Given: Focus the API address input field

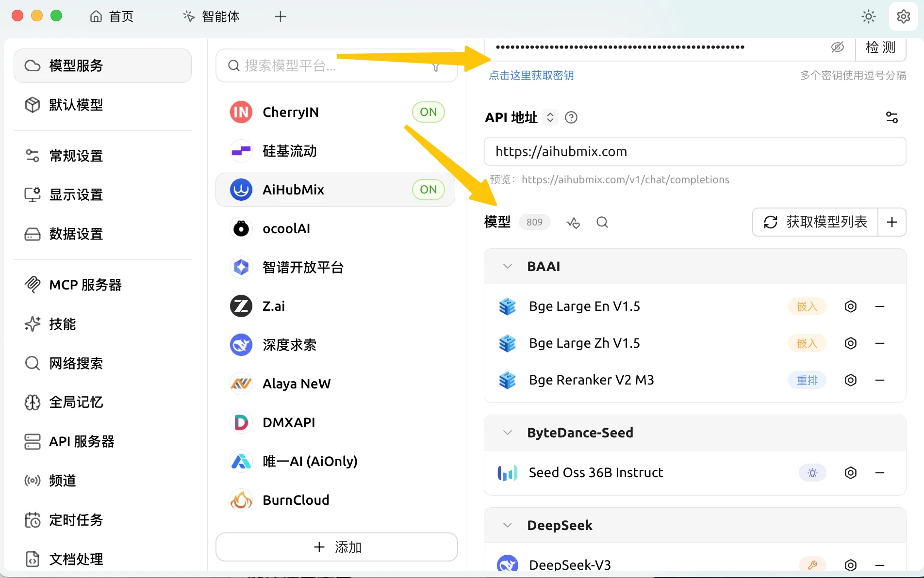Looking at the screenshot, I should pyautogui.click(x=695, y=151).
